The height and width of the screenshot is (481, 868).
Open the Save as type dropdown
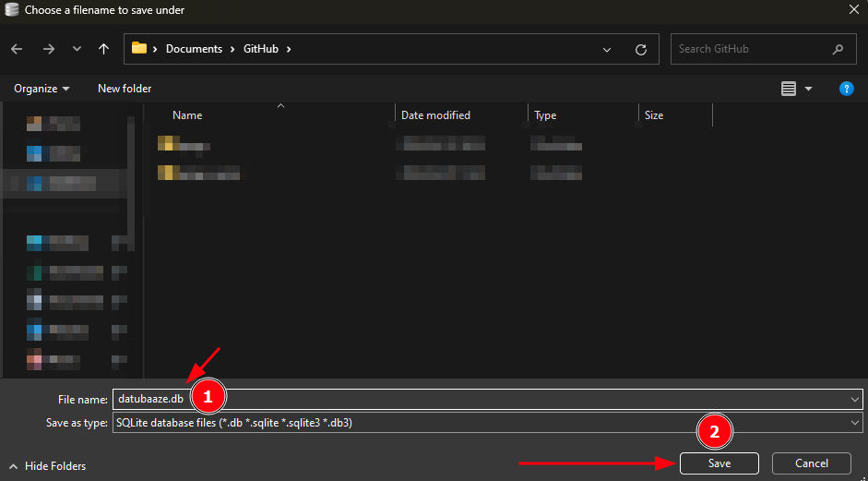point(855,423)
